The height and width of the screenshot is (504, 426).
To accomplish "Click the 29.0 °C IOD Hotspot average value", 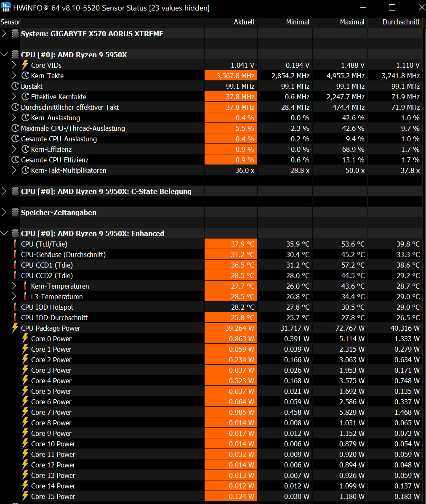I will [408, 307].
